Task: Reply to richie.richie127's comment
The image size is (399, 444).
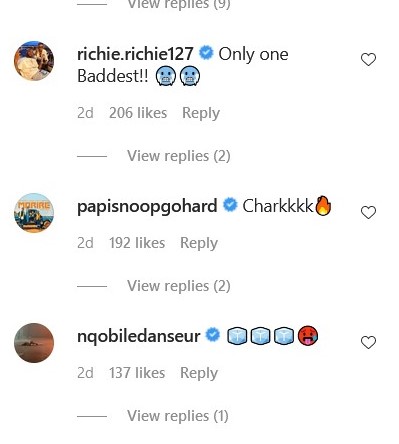Action: click(201, 113)
